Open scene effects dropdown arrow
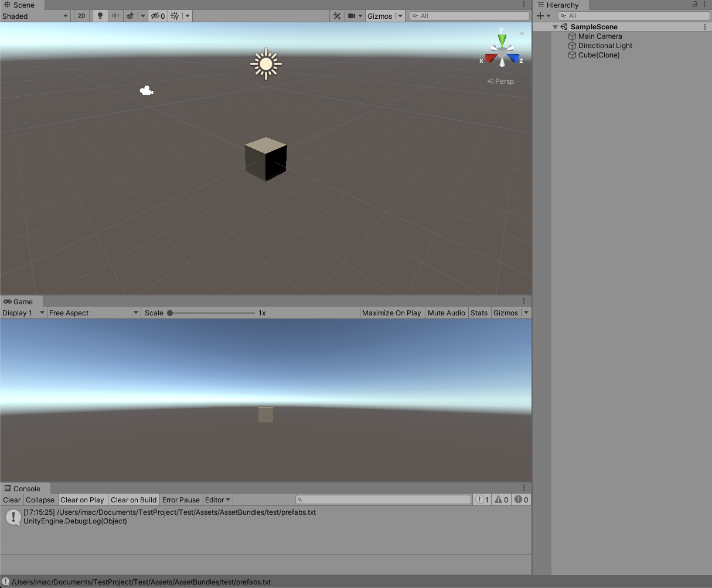712x588 pixels. [142, 16]
